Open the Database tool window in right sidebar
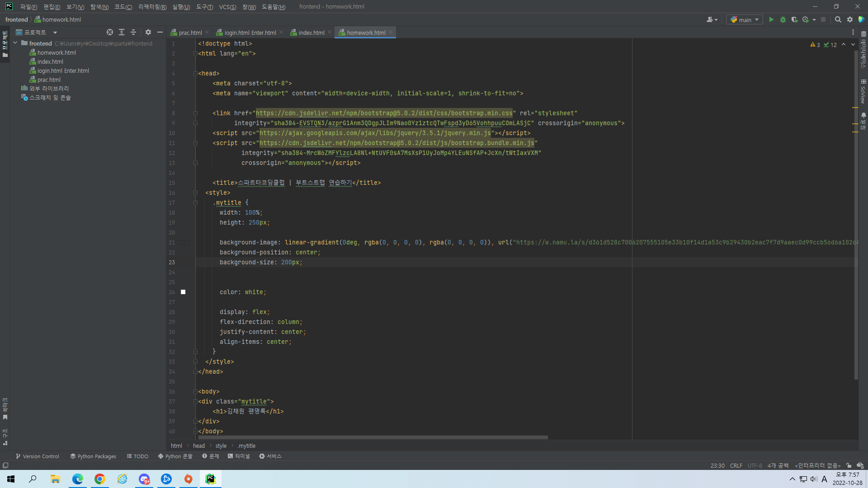Image resolution: width=868 pixels, height=488 pixels. [863, 50]
